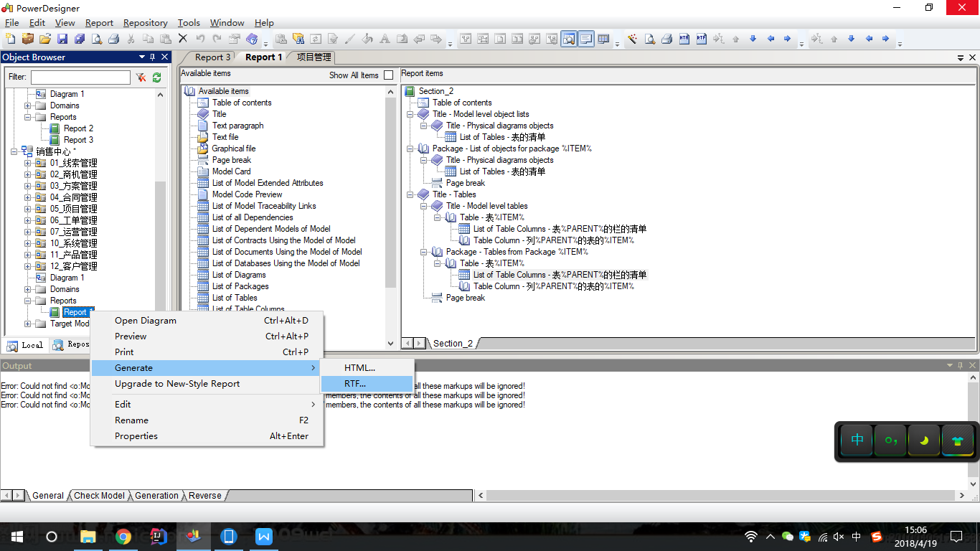
Task: Open the notification center icon
Action: (x=956, y=536)
